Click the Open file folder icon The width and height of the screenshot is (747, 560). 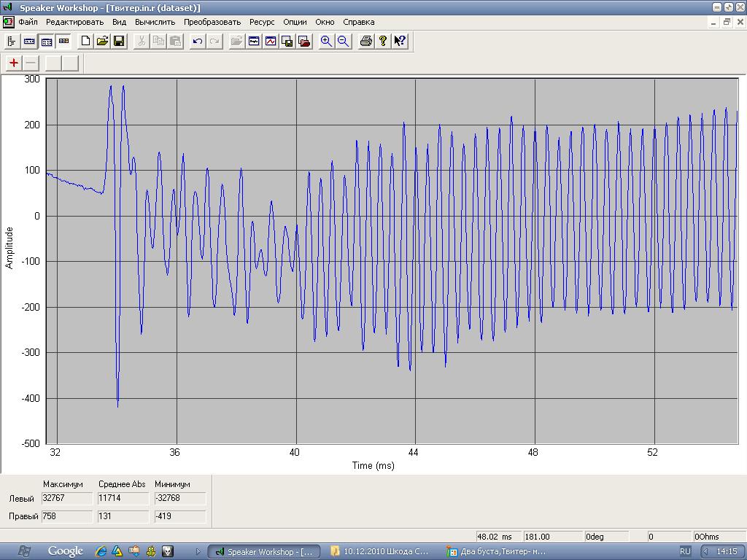tap(102, 42)
